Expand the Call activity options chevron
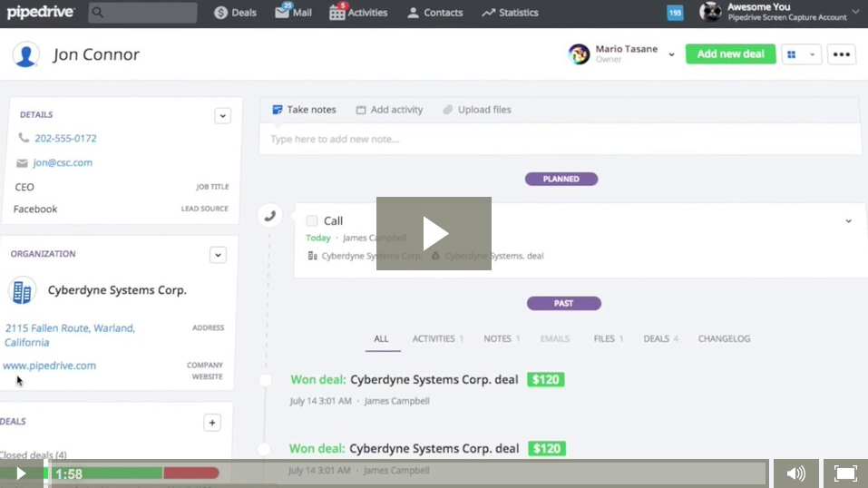 pos(848,221)
